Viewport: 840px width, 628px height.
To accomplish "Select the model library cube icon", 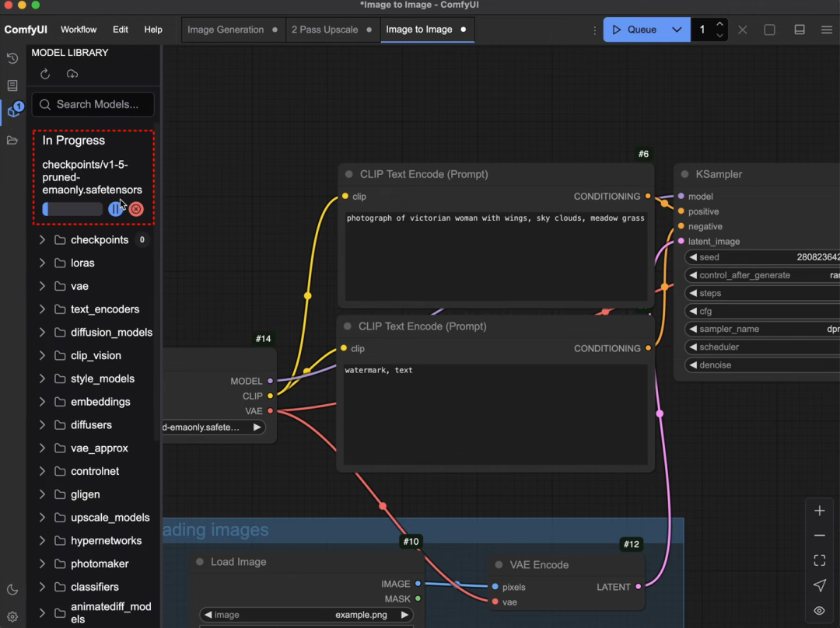I will 13,111.
